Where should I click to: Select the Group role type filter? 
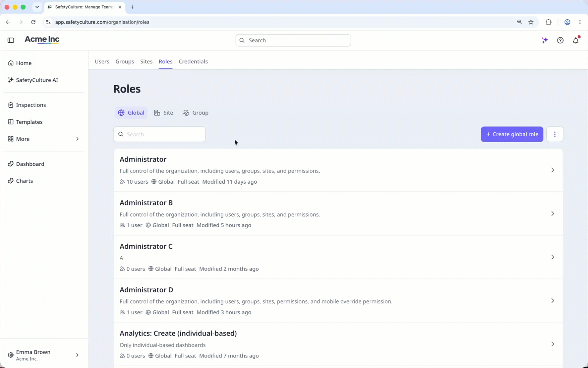click(196, 113)
